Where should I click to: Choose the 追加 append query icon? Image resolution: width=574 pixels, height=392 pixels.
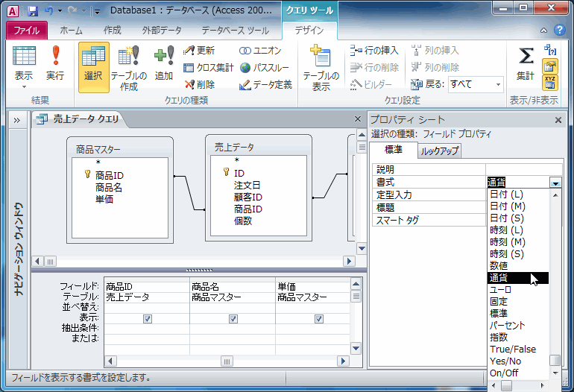click(164, 63)
